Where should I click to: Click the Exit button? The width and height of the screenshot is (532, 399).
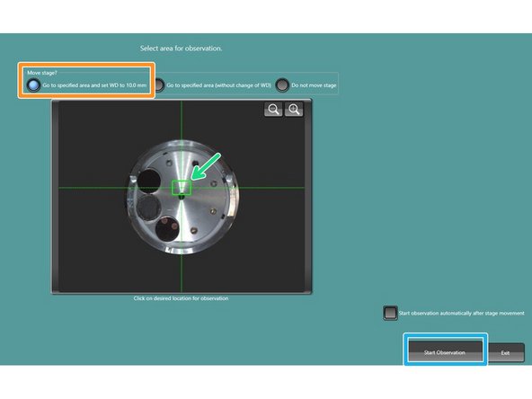point(506,353)
